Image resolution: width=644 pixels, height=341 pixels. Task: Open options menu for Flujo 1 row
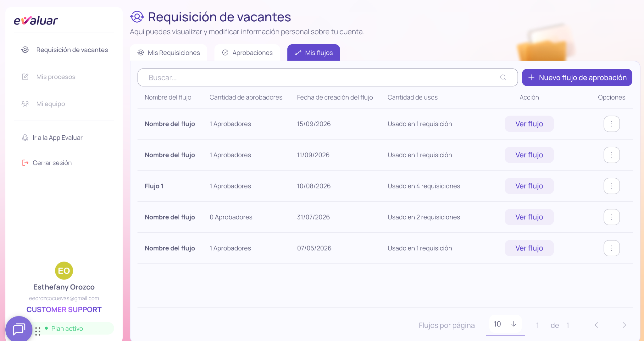[612, 186]
